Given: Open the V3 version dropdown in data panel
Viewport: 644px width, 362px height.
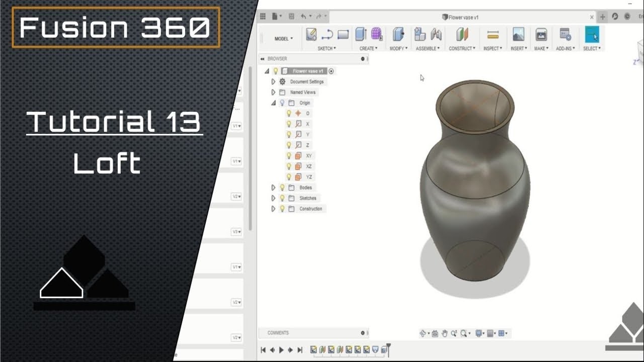Looking at the screenshot, I should [236, 232].
